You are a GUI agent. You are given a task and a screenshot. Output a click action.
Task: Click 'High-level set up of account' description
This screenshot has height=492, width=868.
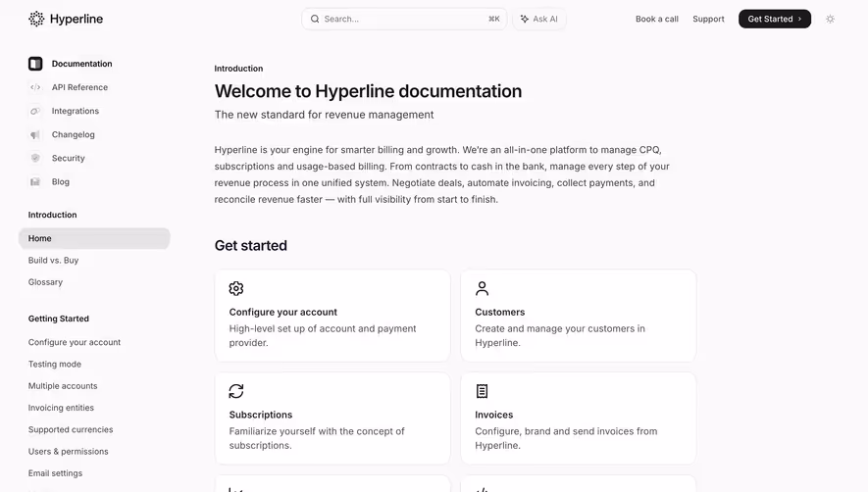pyautogui.click(x=323, y=336)
